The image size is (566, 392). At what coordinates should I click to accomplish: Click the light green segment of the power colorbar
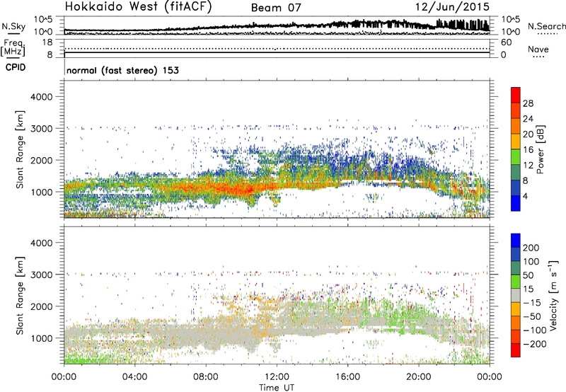(516, 157)
